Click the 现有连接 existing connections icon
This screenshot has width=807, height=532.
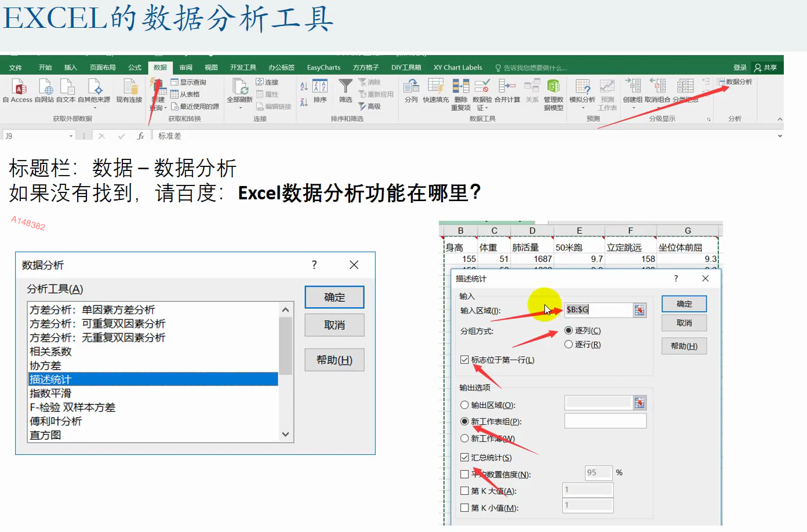point(130,87)
